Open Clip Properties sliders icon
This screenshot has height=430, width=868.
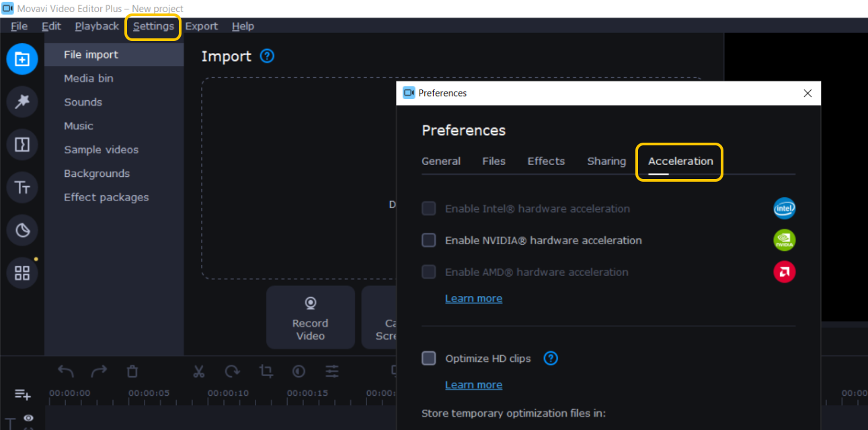coord(331,371)
